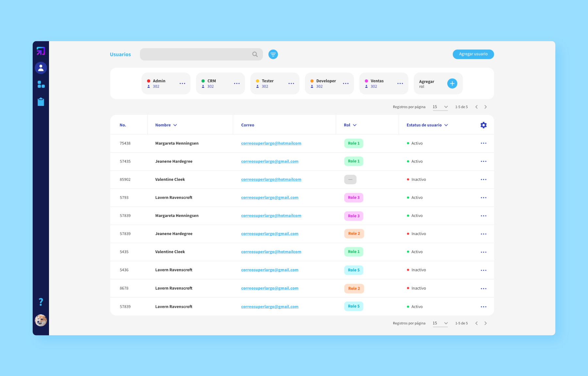
Task: Open Ventas role options menu
Action: tap(400, 84)
